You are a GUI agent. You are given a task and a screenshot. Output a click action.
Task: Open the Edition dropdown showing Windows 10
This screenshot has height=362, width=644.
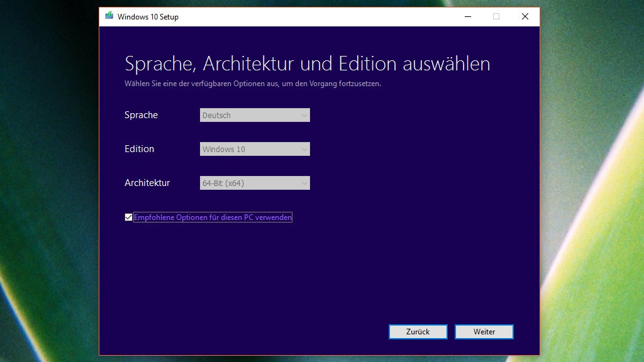coord(255,149)
